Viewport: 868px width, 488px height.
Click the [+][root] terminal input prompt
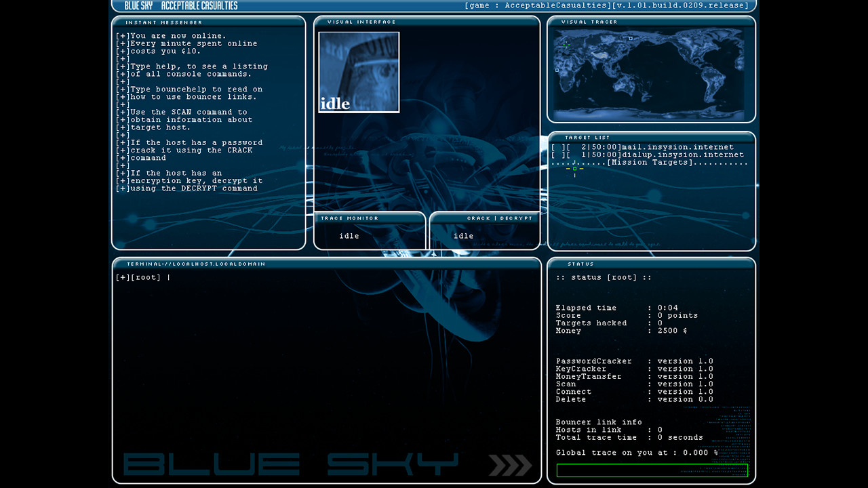coord(144,277)
